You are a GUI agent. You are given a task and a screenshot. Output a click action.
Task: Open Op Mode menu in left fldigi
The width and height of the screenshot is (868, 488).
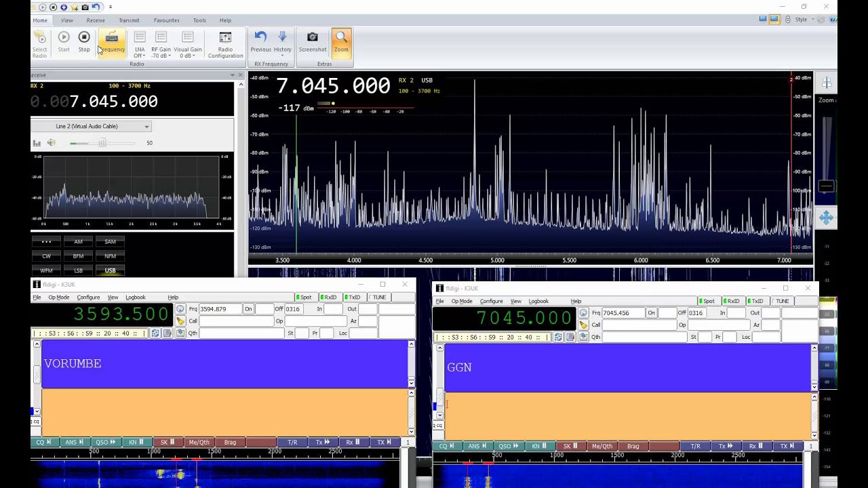(58, 298)
